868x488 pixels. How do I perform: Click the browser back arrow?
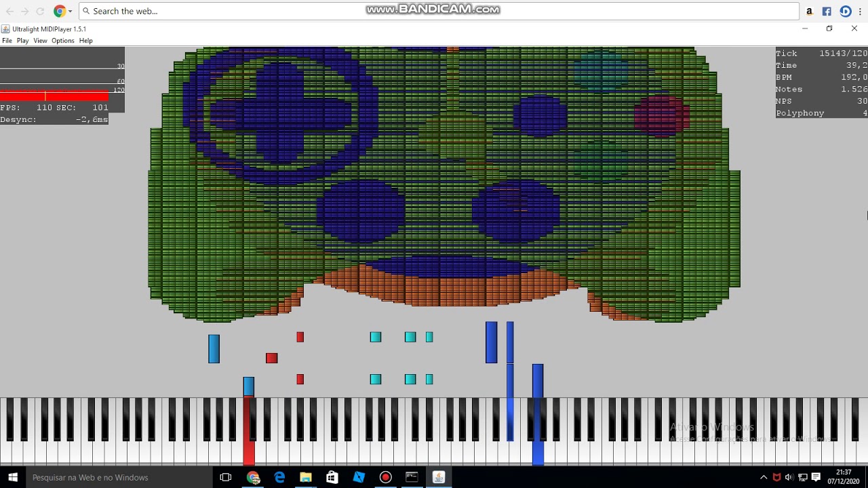tap(9, 11)
